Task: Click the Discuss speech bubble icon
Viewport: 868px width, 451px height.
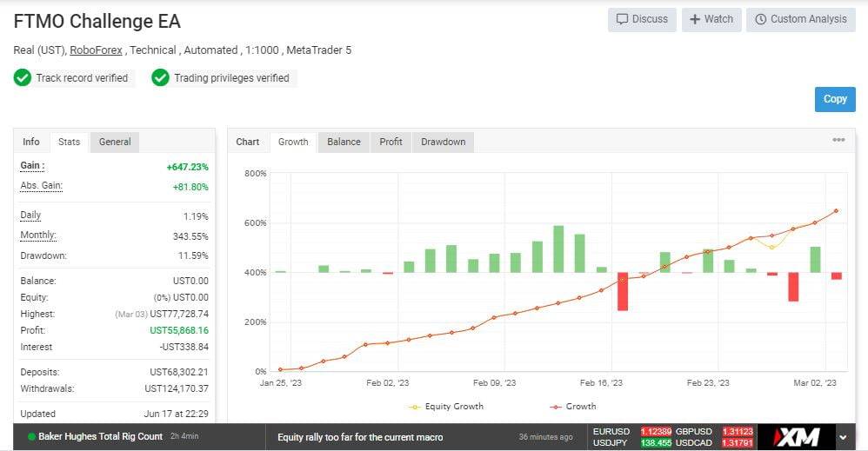Action: pos(622,19)
